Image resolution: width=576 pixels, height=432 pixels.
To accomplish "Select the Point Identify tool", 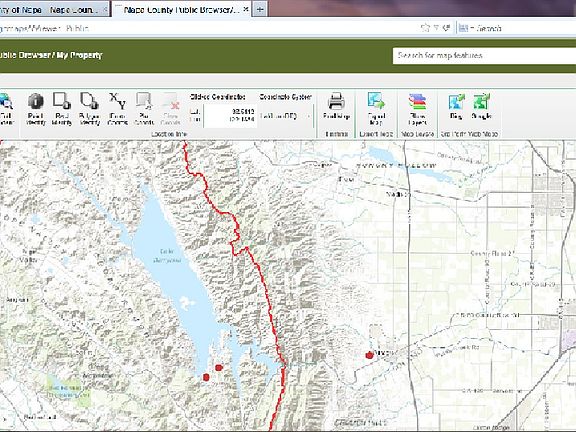I will point(36,109).
